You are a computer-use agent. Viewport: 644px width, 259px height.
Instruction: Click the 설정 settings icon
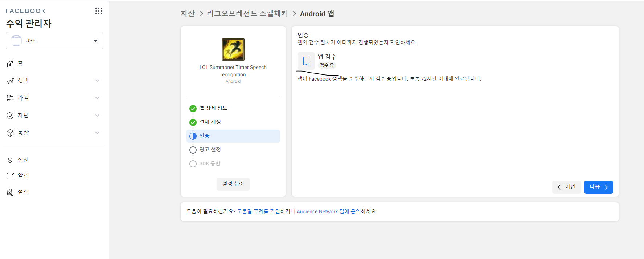10,192
